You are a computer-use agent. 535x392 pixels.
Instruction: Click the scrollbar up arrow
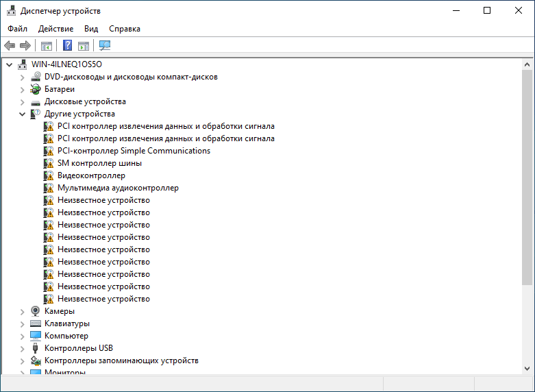[527, 64]
